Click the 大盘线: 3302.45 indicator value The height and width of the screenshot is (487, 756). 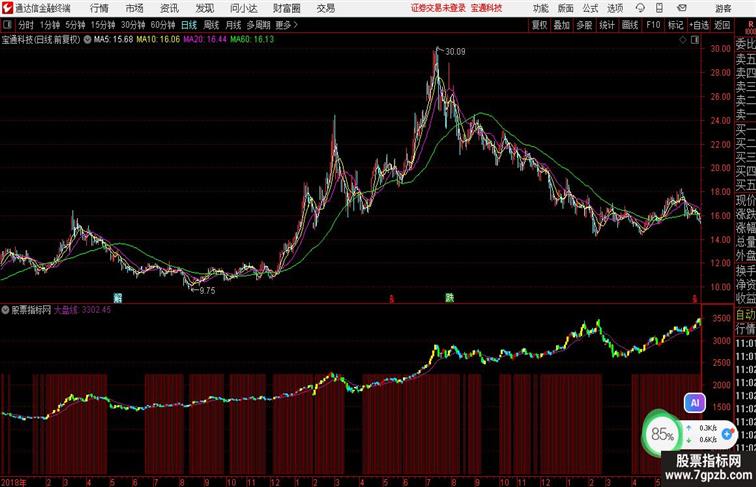[x=82, y=310]
